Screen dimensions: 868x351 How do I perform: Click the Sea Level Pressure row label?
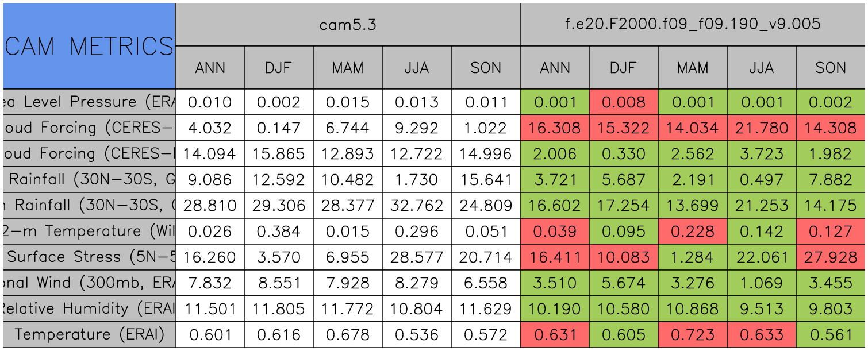pyautogui.click(x=89, y=102)
